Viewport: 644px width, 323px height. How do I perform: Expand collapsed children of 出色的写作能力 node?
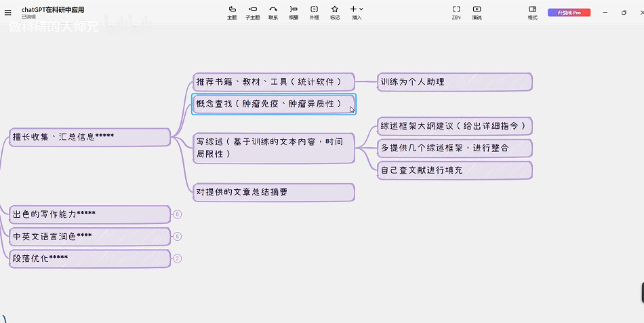coord(177,214)
